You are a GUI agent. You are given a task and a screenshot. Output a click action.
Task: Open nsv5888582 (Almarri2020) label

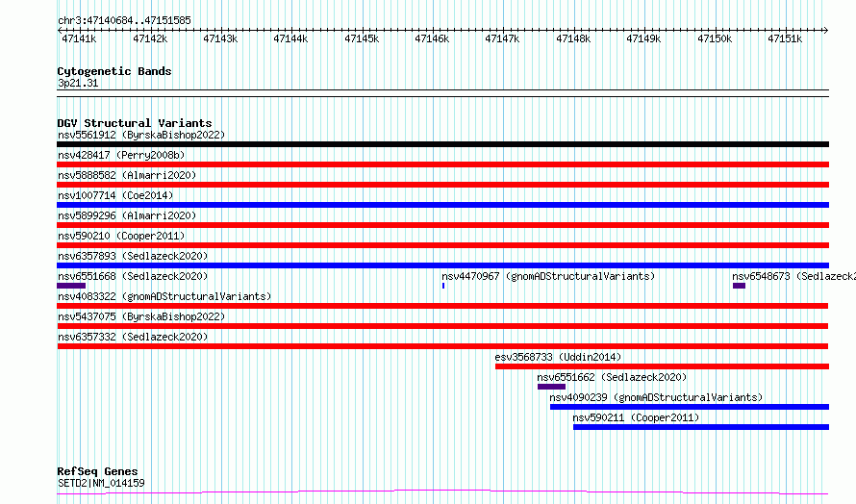tap(127, 175)
